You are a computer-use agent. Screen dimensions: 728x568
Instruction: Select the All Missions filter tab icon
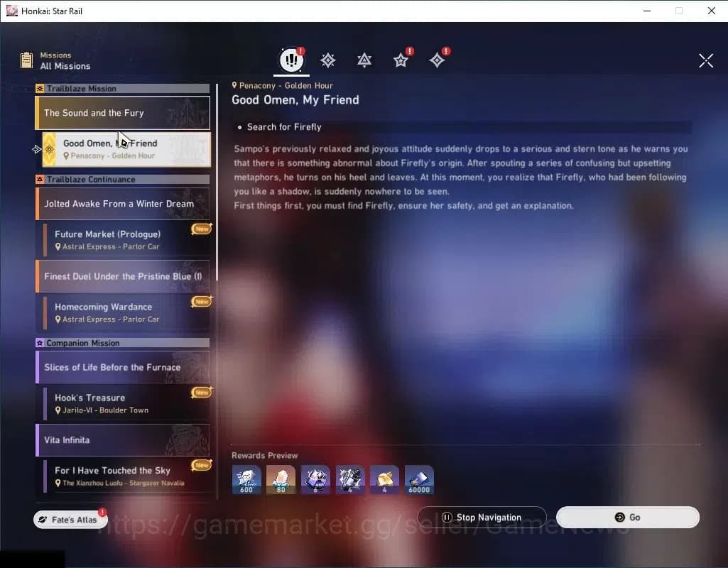click(x=292, y=60)
